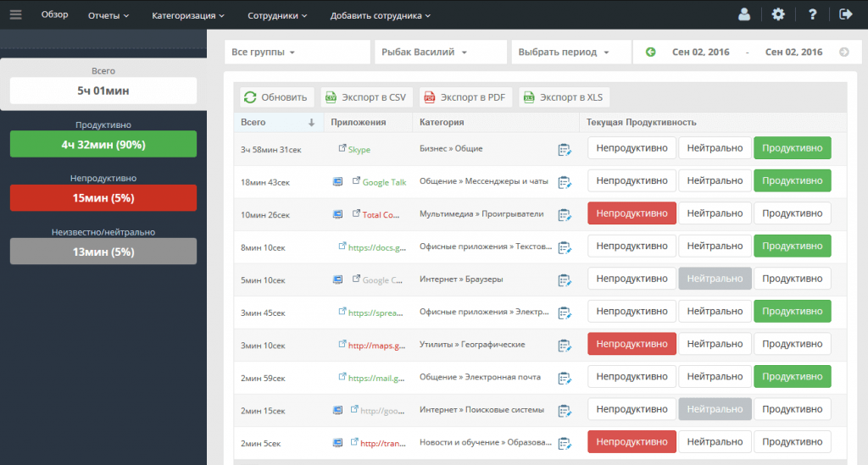Image resolution: width=868 pixels, height=465 pixels.
Task: Click the edit category icon for goo... row
Action: [x=564, y=411]
